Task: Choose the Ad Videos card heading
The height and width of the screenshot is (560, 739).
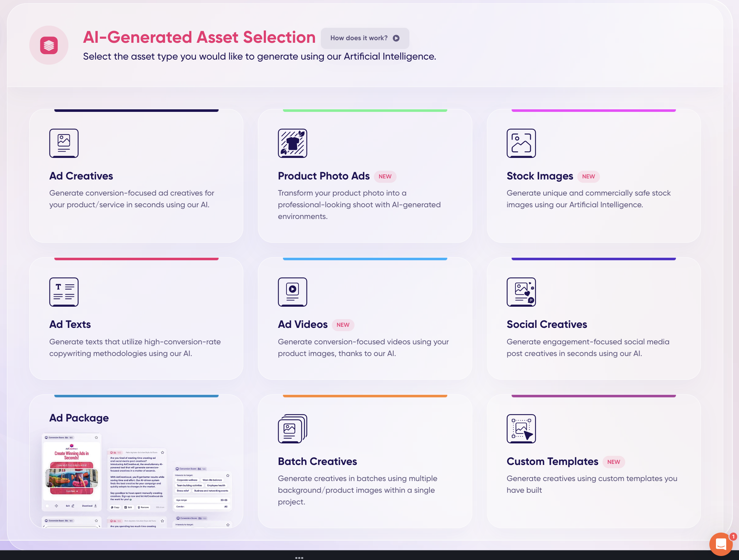Action: 303,325
